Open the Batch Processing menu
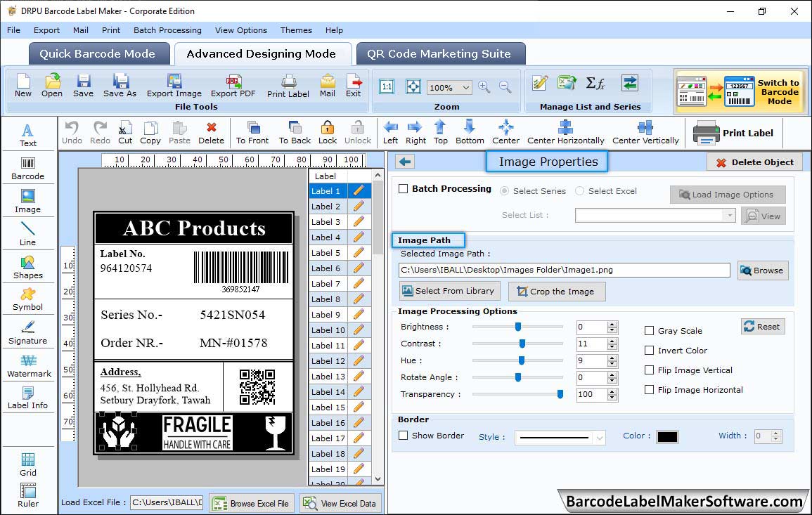 click(x=167, y=30)
